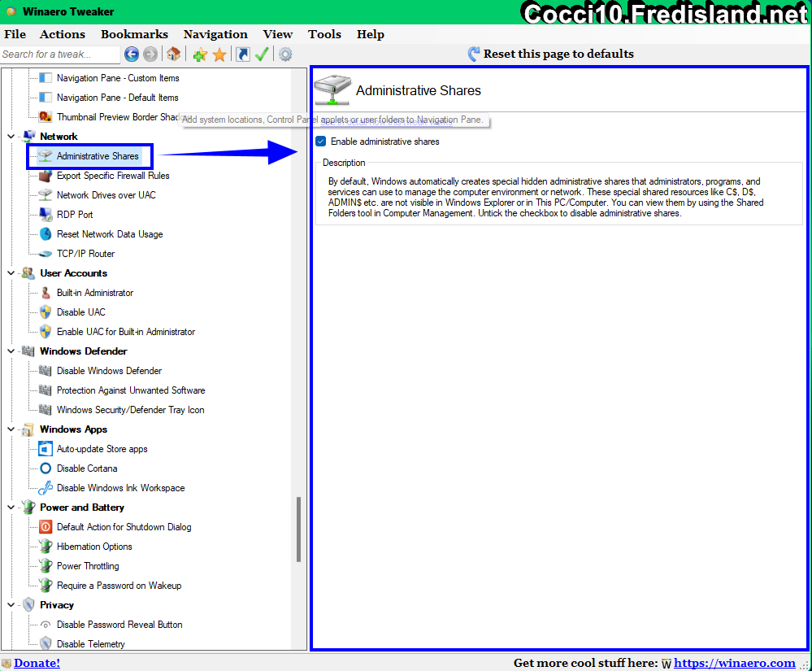Viewport: 812px width, 671px height.
Task: Click the TCP/IP Router icon
Action: (46, 254)
